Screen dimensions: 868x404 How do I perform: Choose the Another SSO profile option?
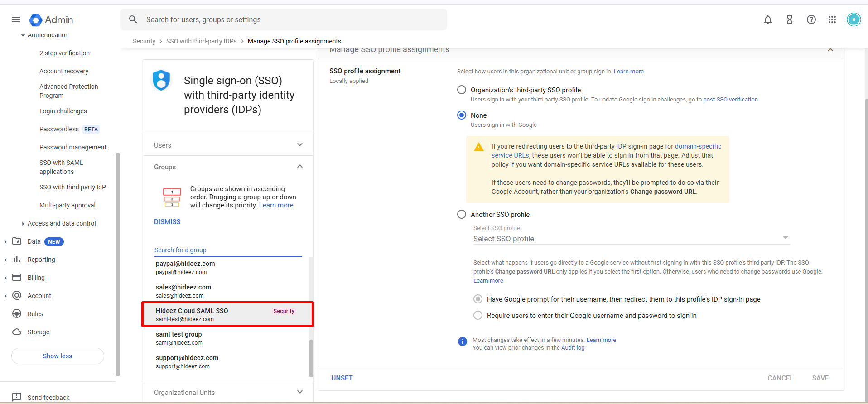click(462, 214)
